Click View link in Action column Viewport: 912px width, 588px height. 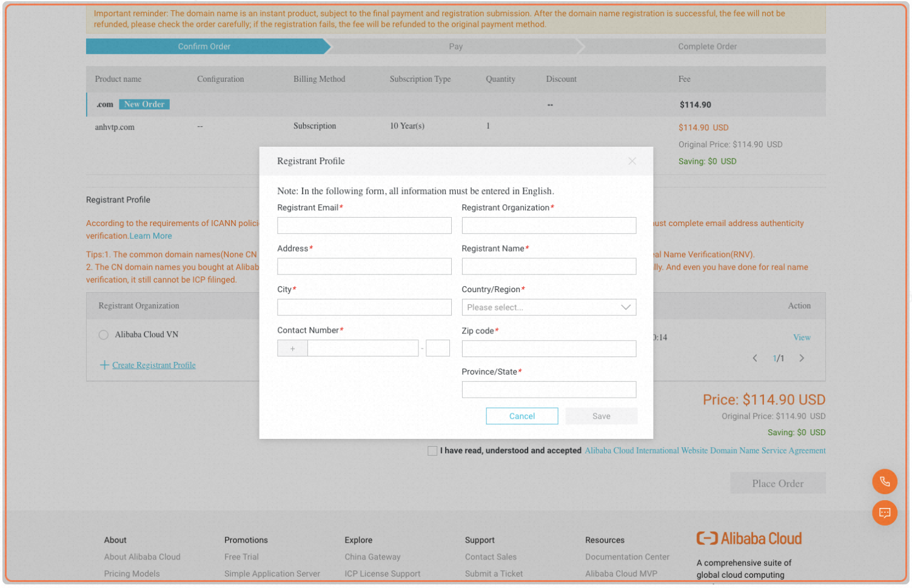802,338
